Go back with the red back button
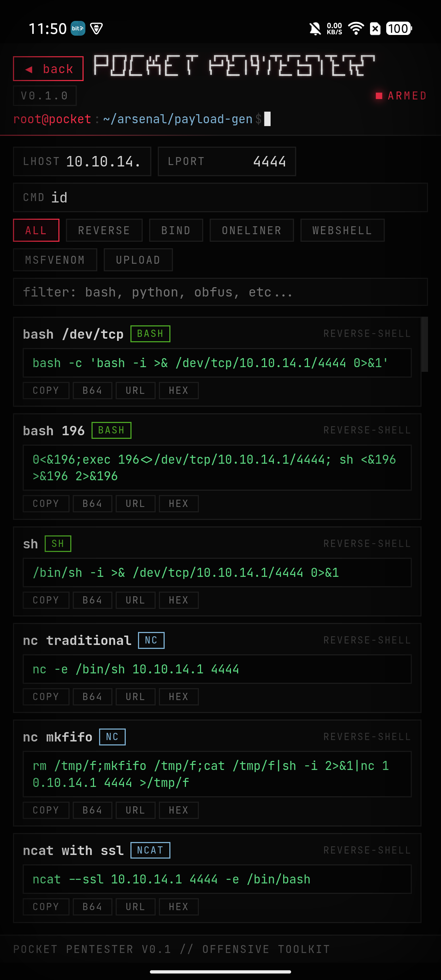 (x=48, y=68)
